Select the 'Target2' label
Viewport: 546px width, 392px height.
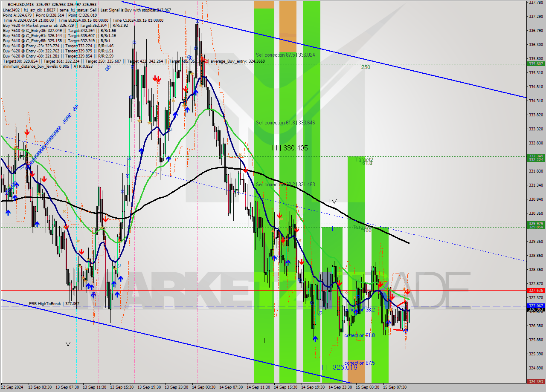click(364, 159)
